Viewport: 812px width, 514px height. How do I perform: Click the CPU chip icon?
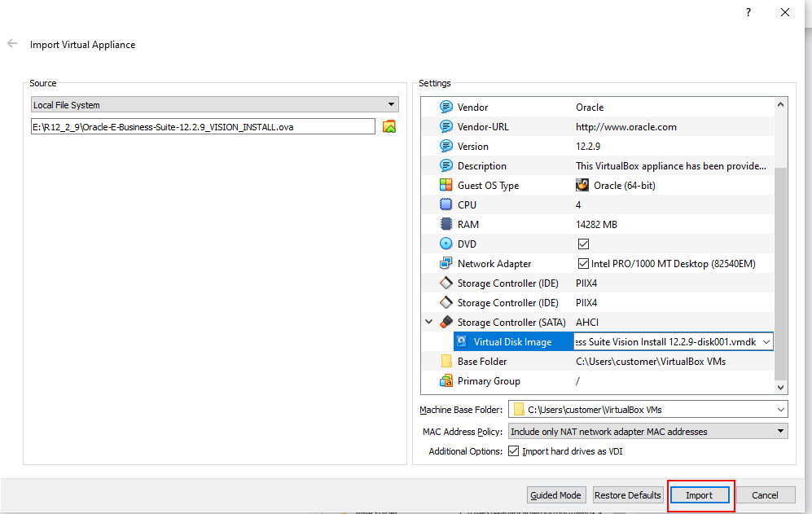coord(446,205)
